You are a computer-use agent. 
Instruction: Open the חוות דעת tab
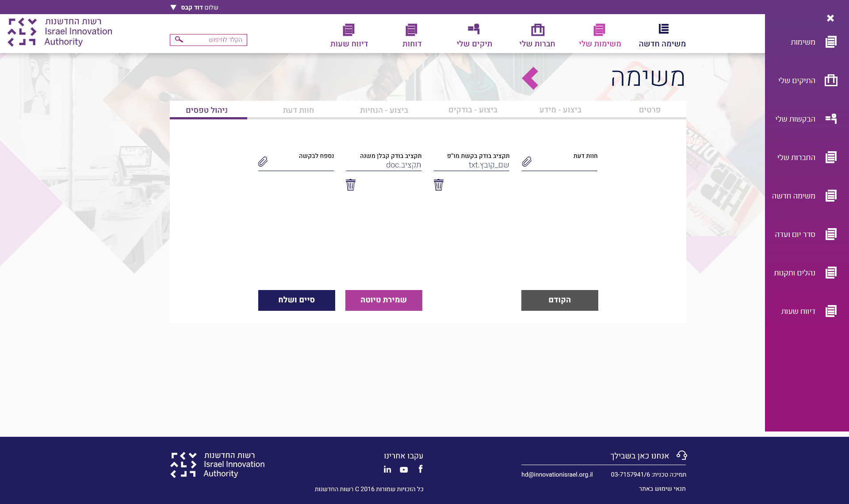pos(298,110)
